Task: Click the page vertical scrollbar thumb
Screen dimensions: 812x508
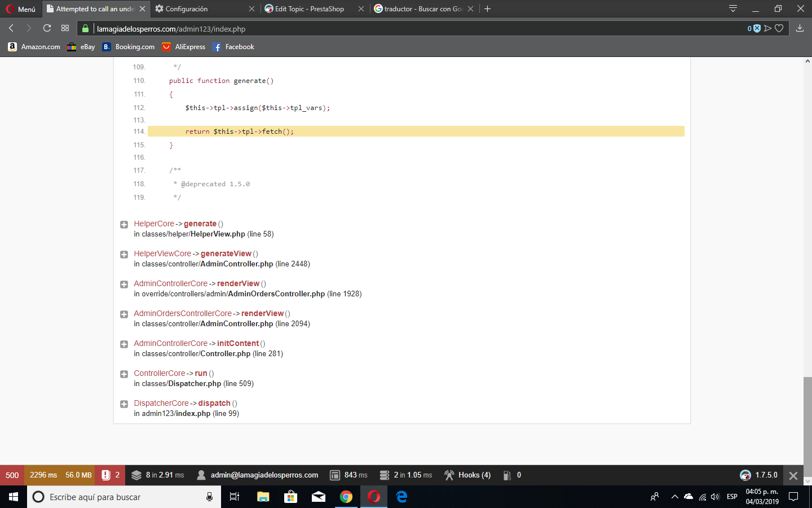Action: click(x=807, y=427)
